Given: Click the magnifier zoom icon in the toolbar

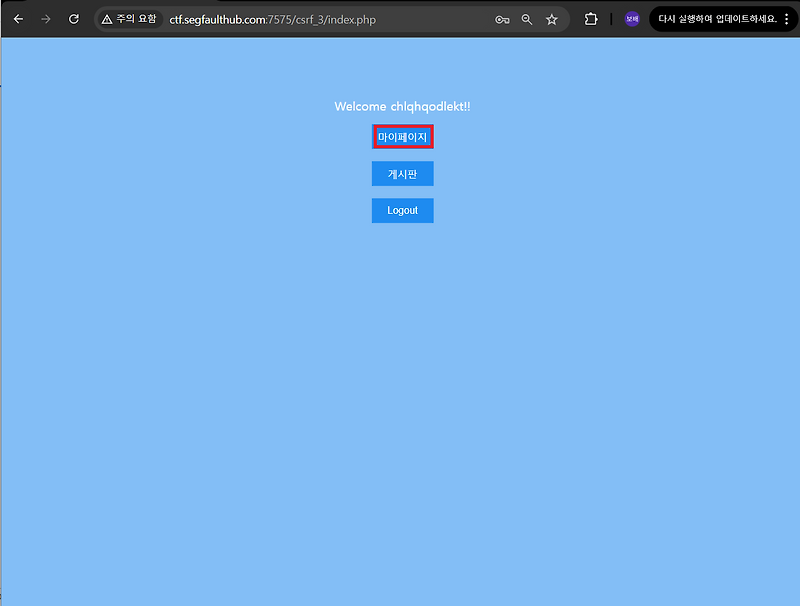Looking at the screenshot, I should (527, 18).
